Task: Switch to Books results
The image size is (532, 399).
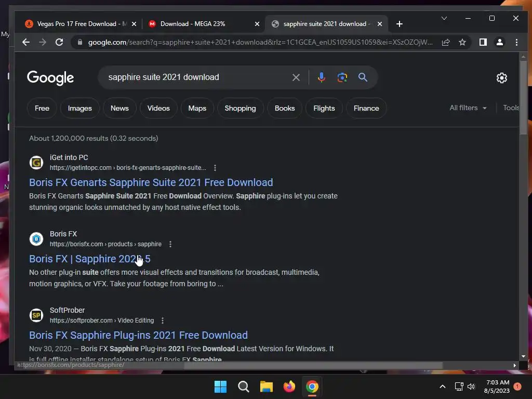Action: point(285,108)
